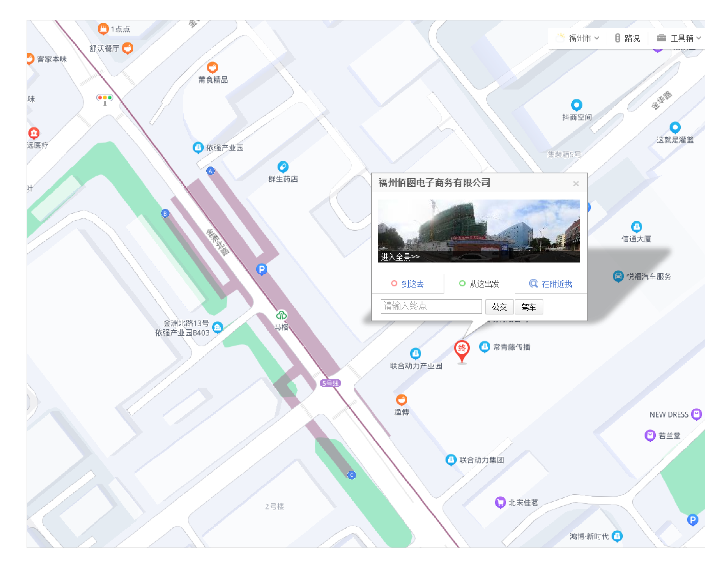Click the 北宋佳茗 shop marker
The width and height of the screenshot is (728, 569).
click(500, 503)
